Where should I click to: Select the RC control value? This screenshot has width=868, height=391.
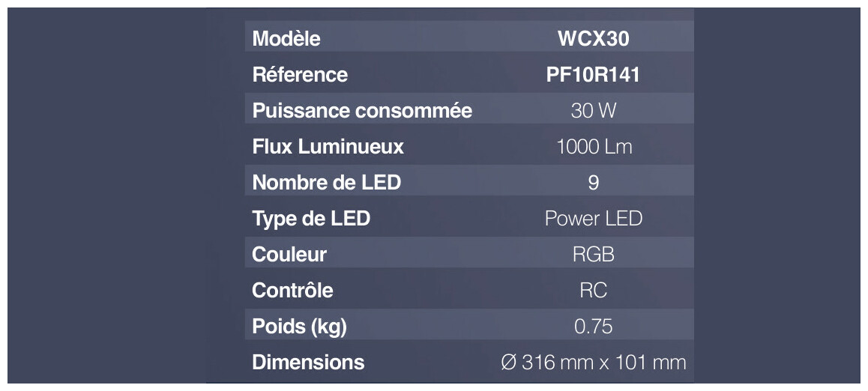(x=593, y=290)
